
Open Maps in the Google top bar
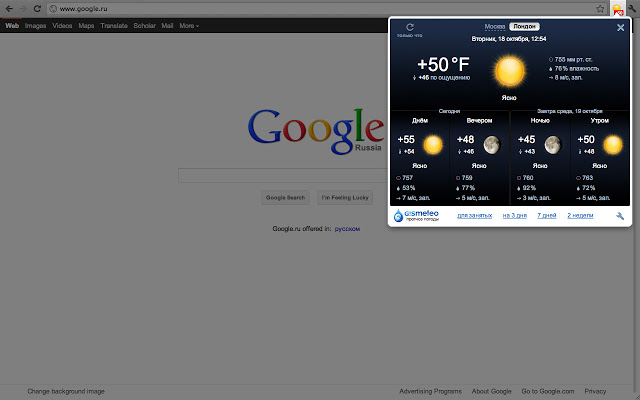point(86,26)
